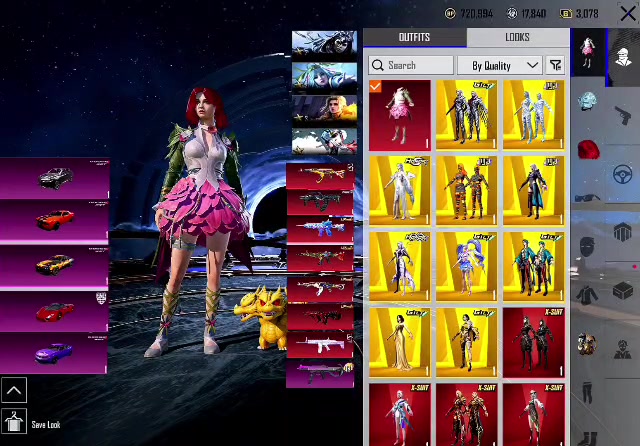The image size is (640, 446).
Task: Expand the By Quality sort dropdown
Action: [x=500, y=65]
